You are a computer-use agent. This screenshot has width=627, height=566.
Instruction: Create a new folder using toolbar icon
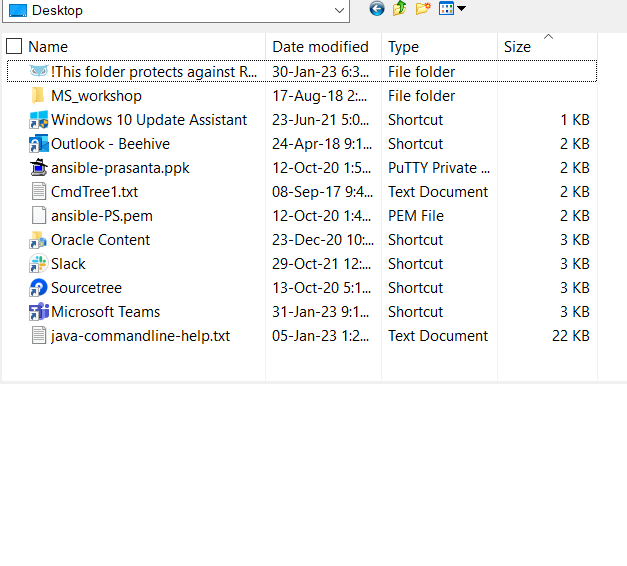coord(423,9)
